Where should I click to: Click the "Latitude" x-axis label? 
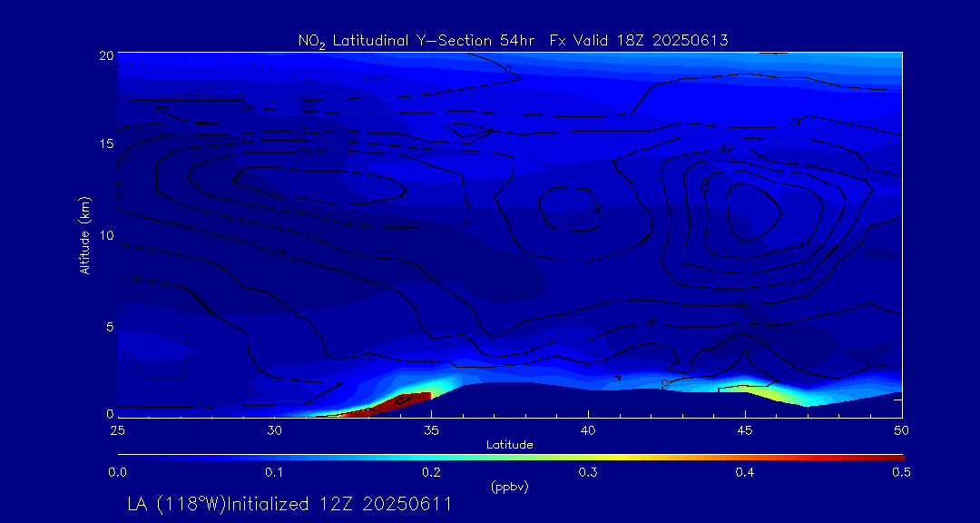[509, 445]
